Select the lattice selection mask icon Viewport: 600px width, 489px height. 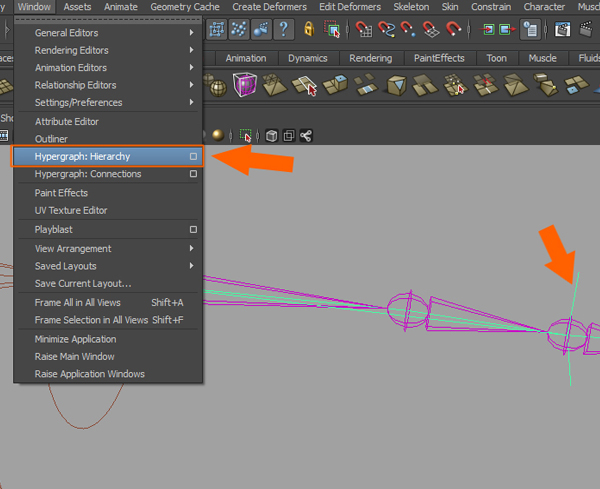(217, 29)
